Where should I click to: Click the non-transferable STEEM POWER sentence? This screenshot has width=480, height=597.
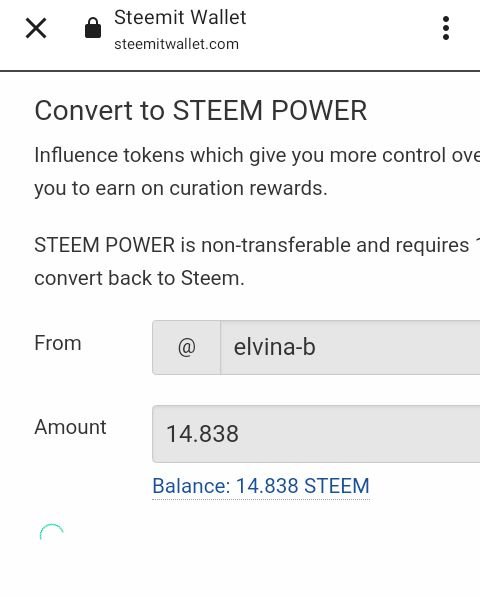click(257, 245)
